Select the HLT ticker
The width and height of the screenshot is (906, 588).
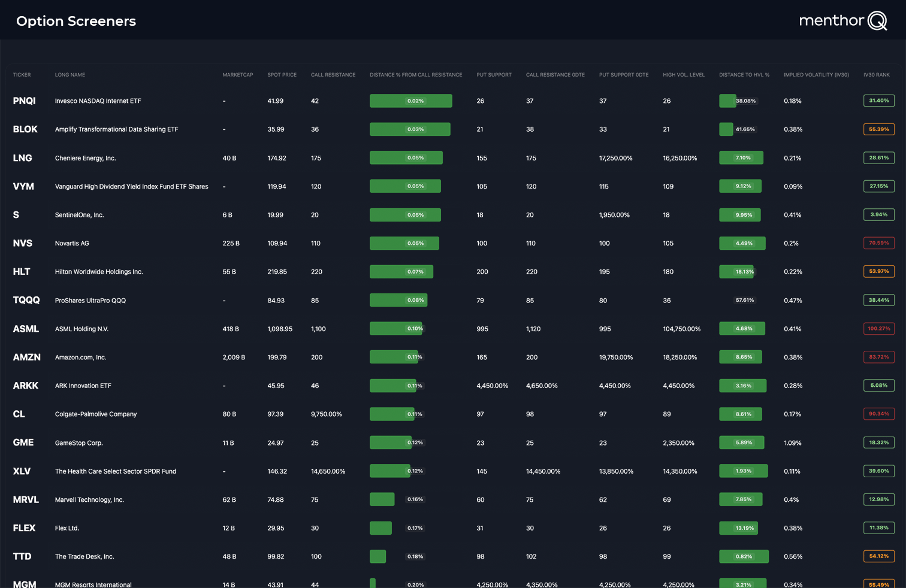(x=22, y=272)
